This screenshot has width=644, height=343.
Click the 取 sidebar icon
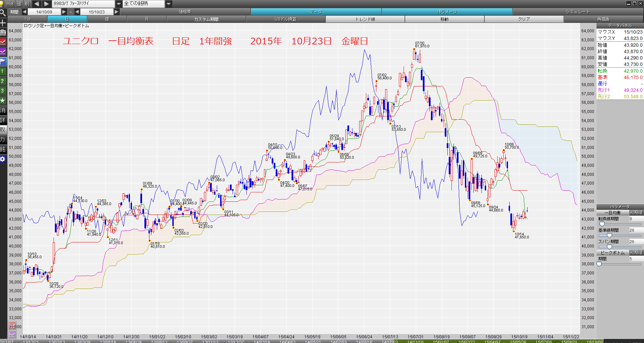click(3, 130)
